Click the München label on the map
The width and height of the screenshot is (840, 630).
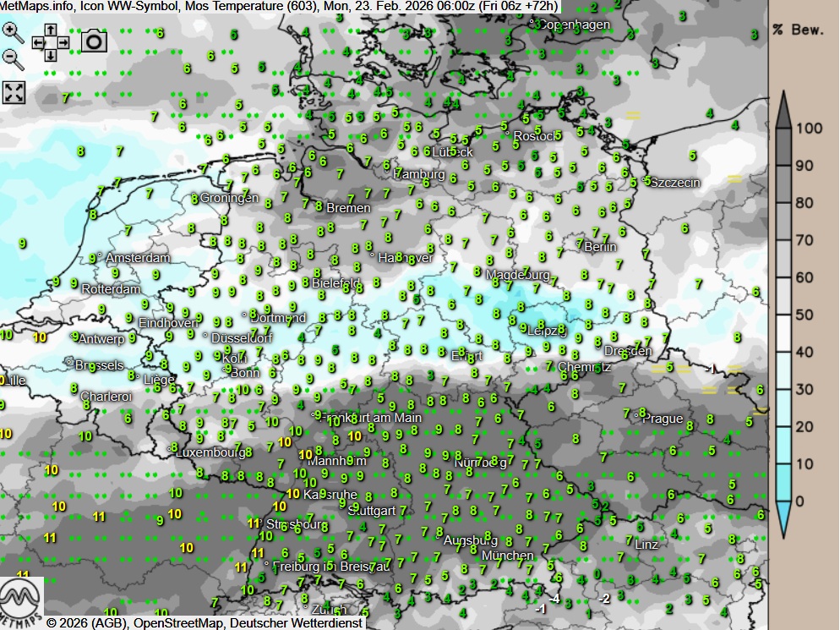[x=507, y=556]
